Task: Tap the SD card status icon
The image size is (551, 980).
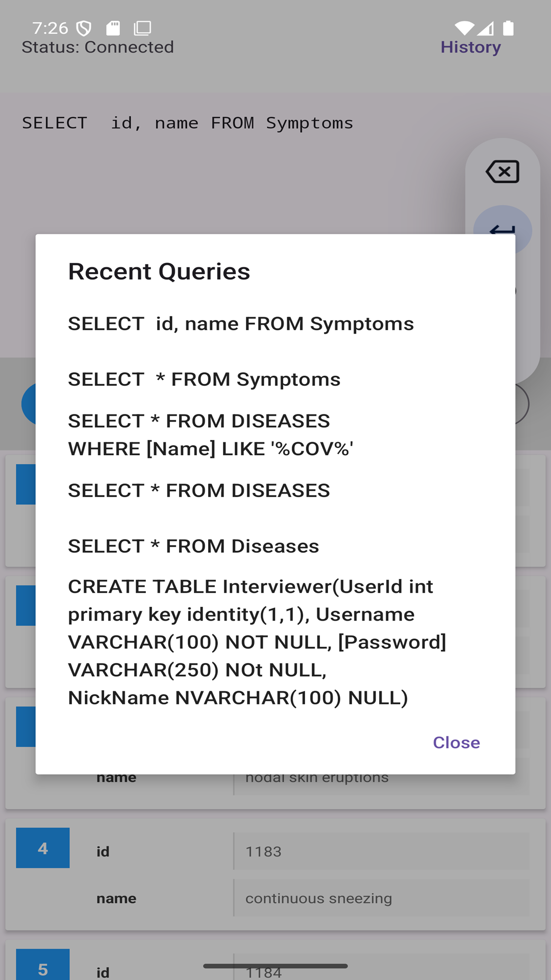Action: coord(113,28)
